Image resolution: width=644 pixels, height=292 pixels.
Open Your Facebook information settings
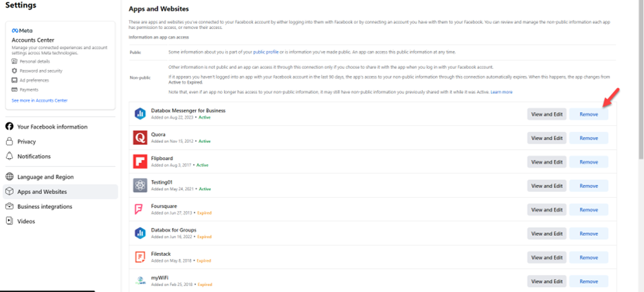point(52,126)
